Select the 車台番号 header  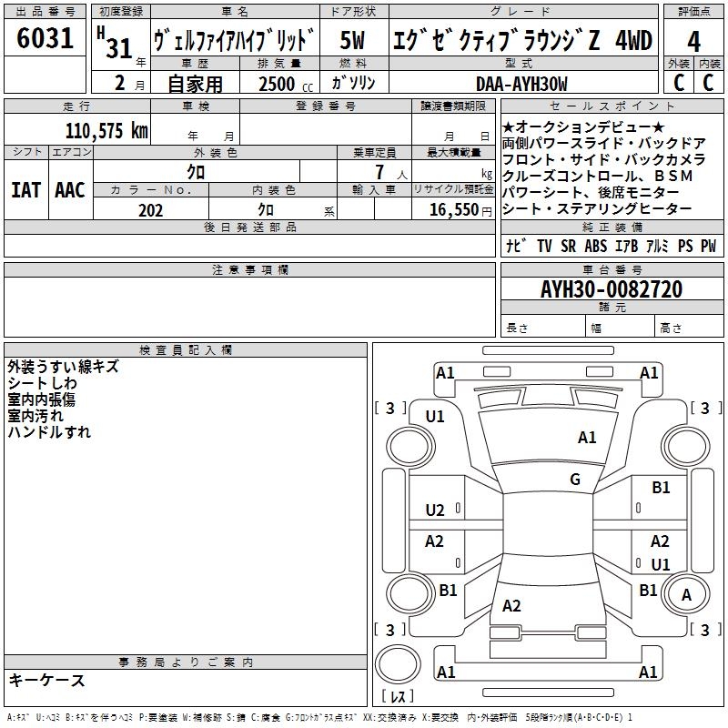[x=612, y=269]
